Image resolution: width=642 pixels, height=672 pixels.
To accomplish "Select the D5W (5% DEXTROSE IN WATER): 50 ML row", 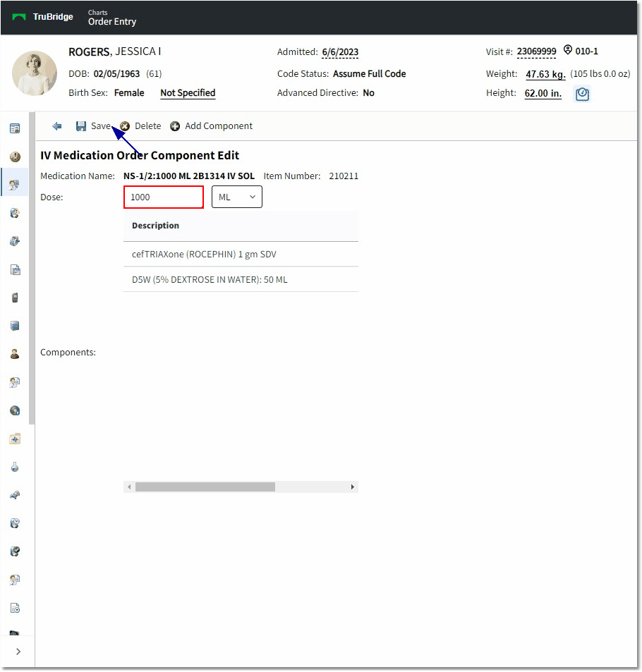I will pos(241,279).
